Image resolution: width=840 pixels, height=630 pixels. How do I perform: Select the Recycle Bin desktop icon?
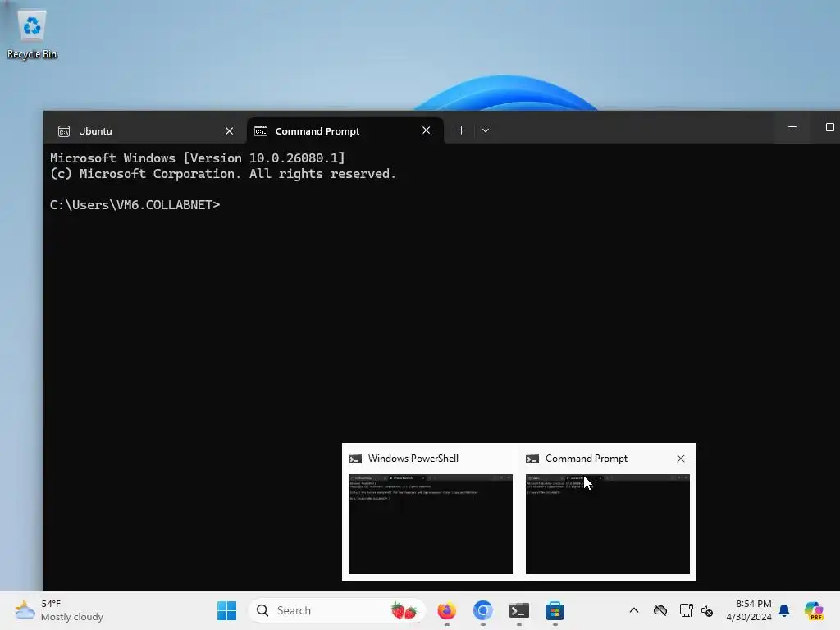[32, 34]
